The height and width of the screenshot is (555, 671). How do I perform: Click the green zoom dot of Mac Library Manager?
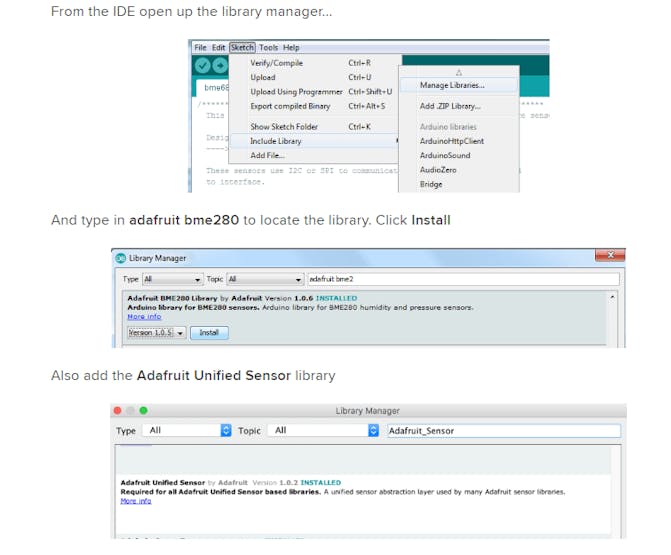pyautogui.click(x=144, y=410)
